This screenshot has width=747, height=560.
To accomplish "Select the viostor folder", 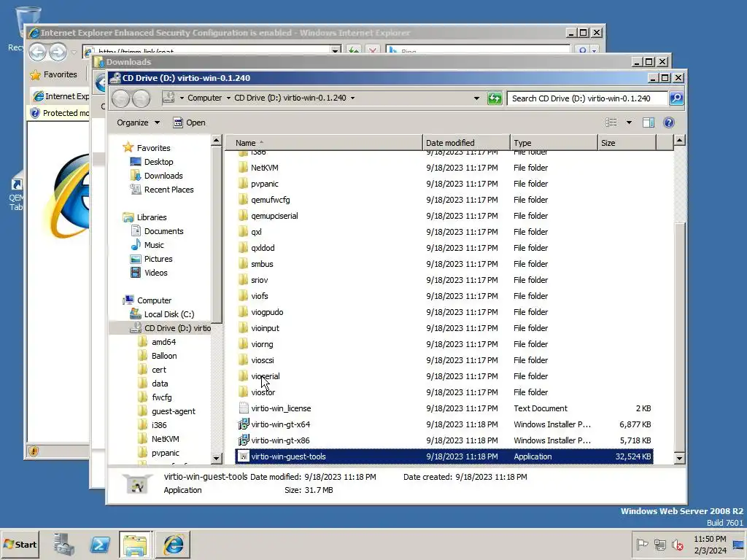I will 263,392.
